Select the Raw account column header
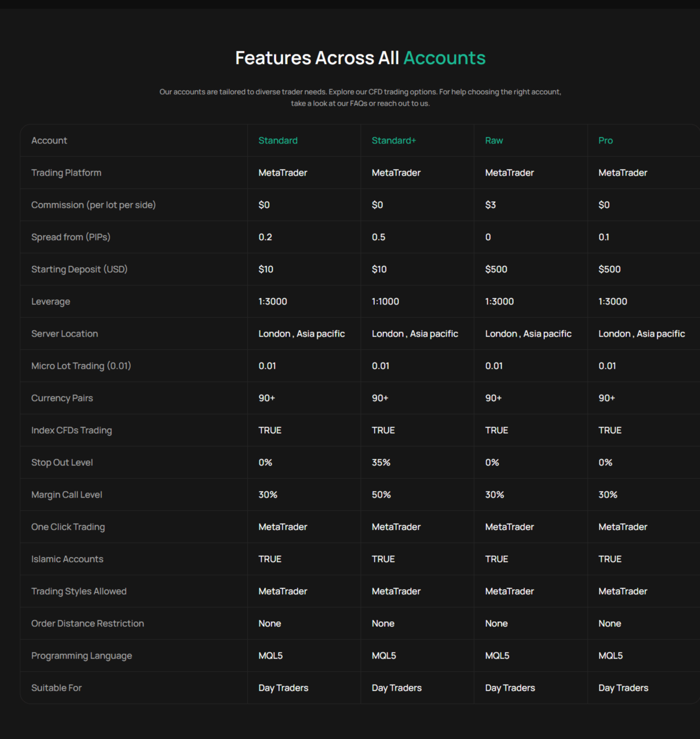The width and height of the screenshot is (700, 739). click(x=494, y=140)
